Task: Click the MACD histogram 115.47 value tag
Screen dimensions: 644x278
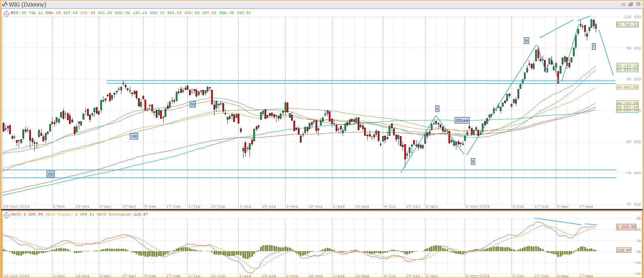Action: pyautogui.click(x=624, y=250)
